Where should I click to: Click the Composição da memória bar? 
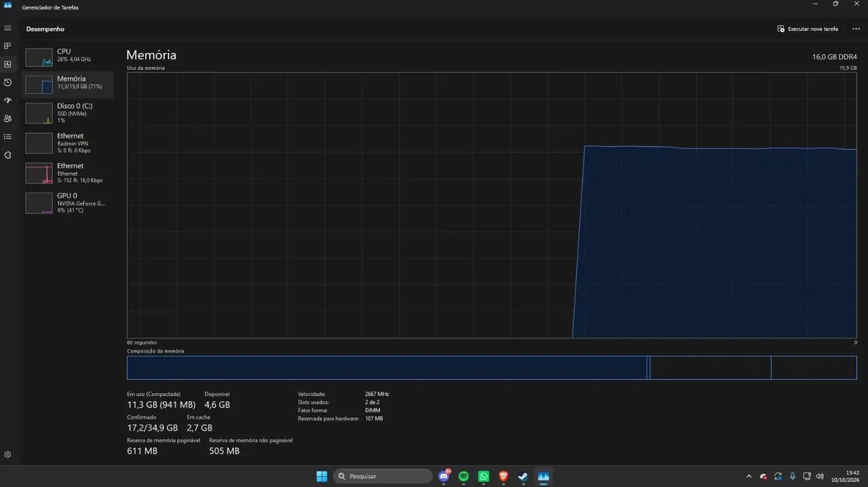pyautogui.click(x=492, y=368)
